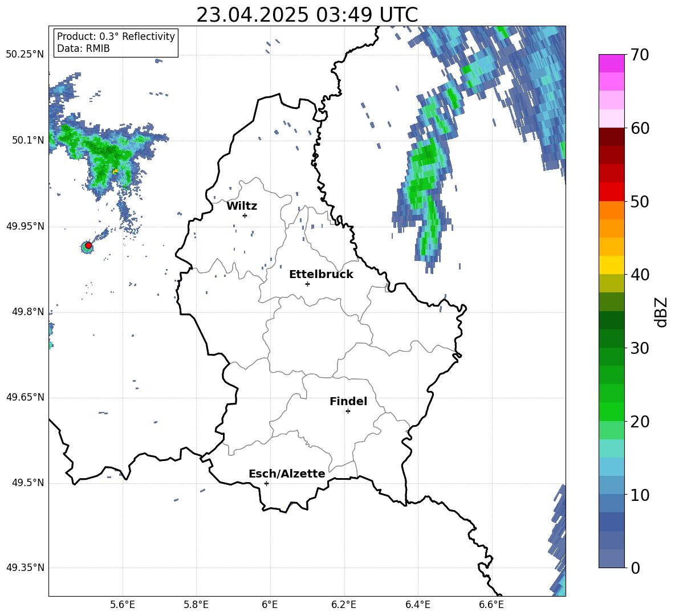This screenshot has width=675, height=616.
Task: Click the 'Wiltz' city label
Action: [x=242, y=206]
